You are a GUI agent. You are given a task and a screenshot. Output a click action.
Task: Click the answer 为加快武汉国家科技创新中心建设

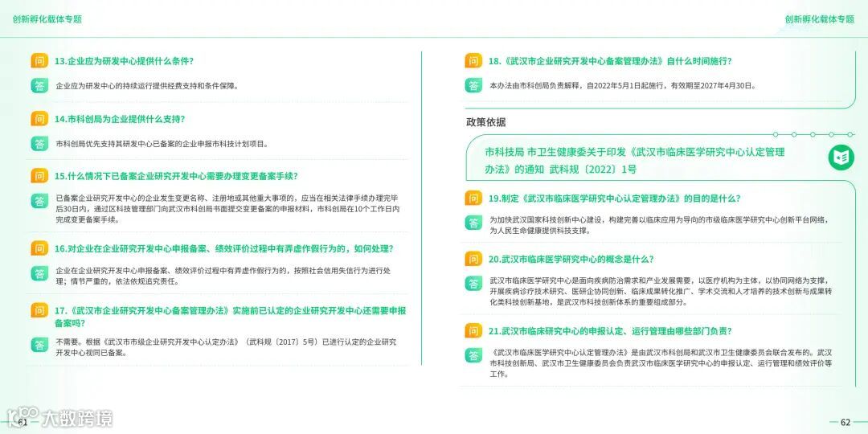pos(659,225)
